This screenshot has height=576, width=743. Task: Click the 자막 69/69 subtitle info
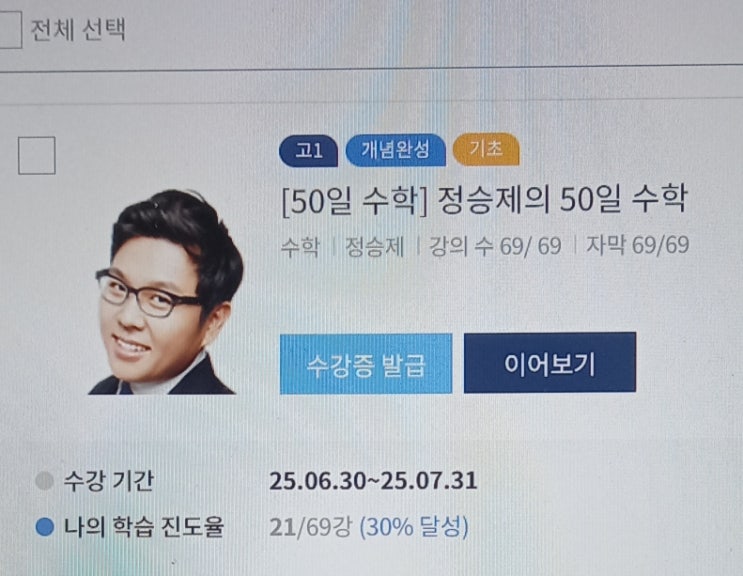(x=638, y=245)
